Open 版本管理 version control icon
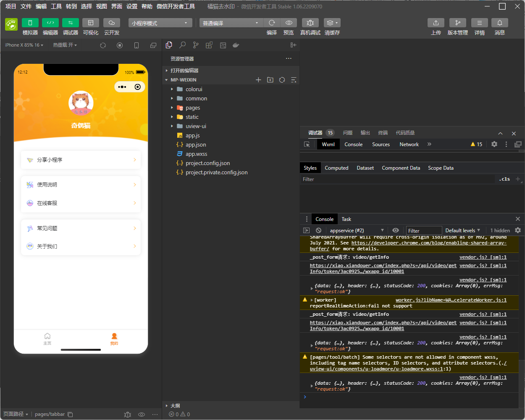Viewport: 525px width, 420px height. tap(458, 23)
